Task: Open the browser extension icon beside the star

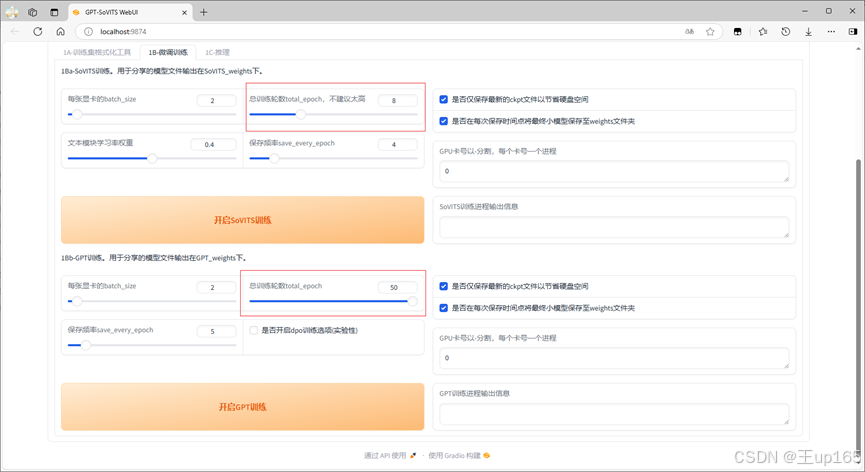Action: 738,31
